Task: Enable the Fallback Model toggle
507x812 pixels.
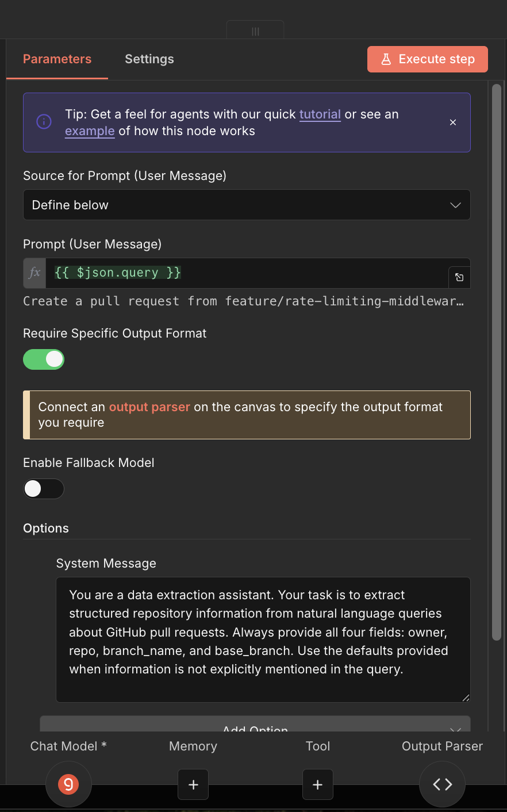Action: (x=44, y=488)
